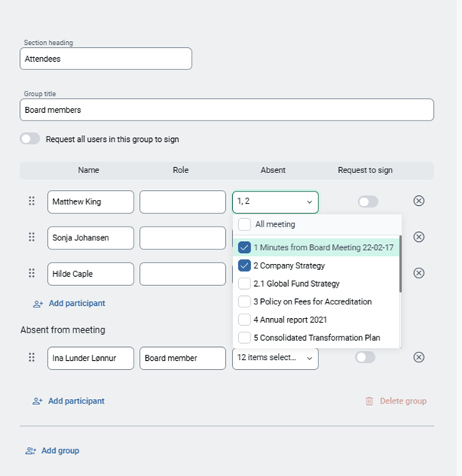462x476 pixels.
Task: Enable Request all users in this group to sign
Action: coord(30,139)
